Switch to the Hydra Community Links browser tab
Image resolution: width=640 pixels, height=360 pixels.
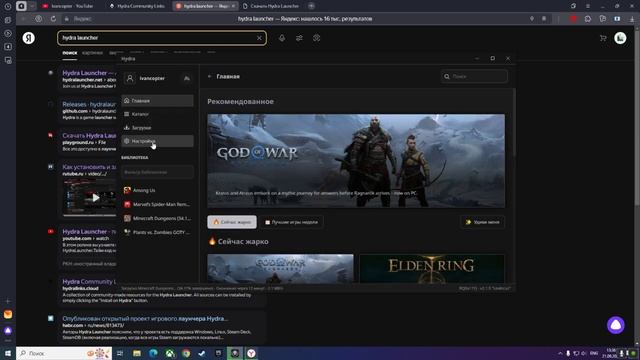coord(138,6)
